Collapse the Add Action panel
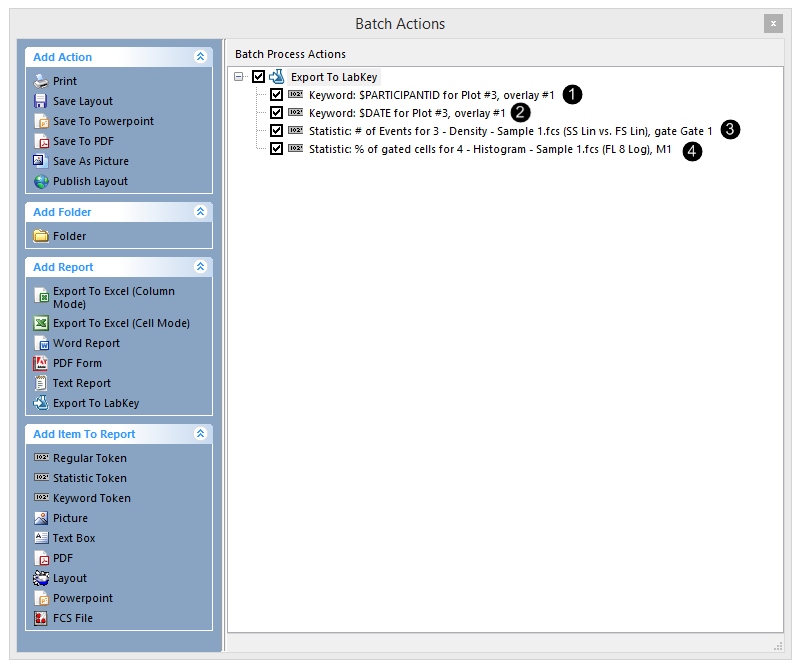Image resolution: width=802 pixels, height=668 pixels. (x=201, y=57)
